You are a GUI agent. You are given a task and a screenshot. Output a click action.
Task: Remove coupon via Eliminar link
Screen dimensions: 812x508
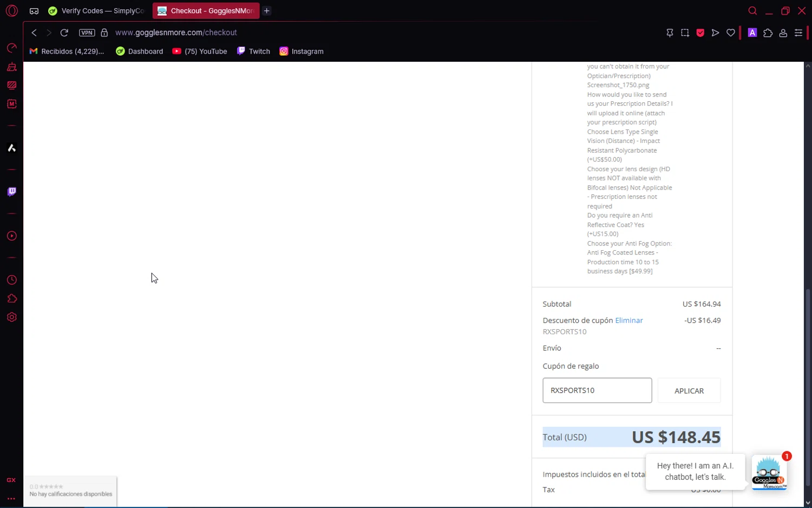pos(629,321)
